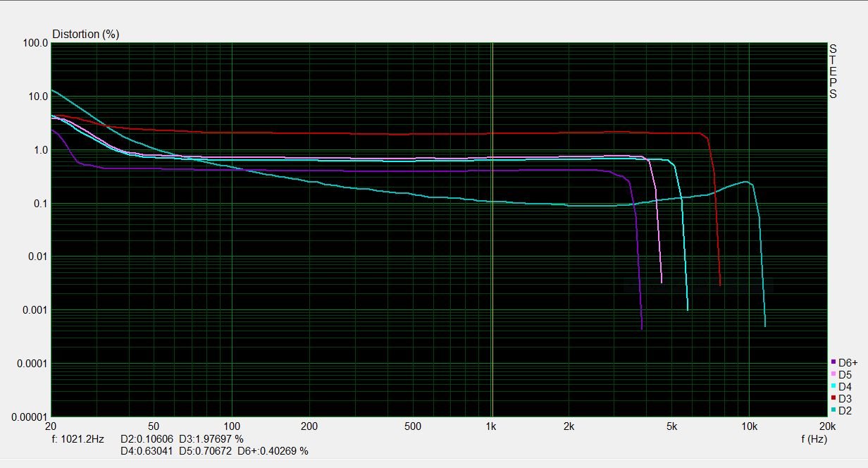The height and width of the screenshot is (468, 868).
Task: Click the 1.0 y-axis tick label
Action: pos(41,150)
